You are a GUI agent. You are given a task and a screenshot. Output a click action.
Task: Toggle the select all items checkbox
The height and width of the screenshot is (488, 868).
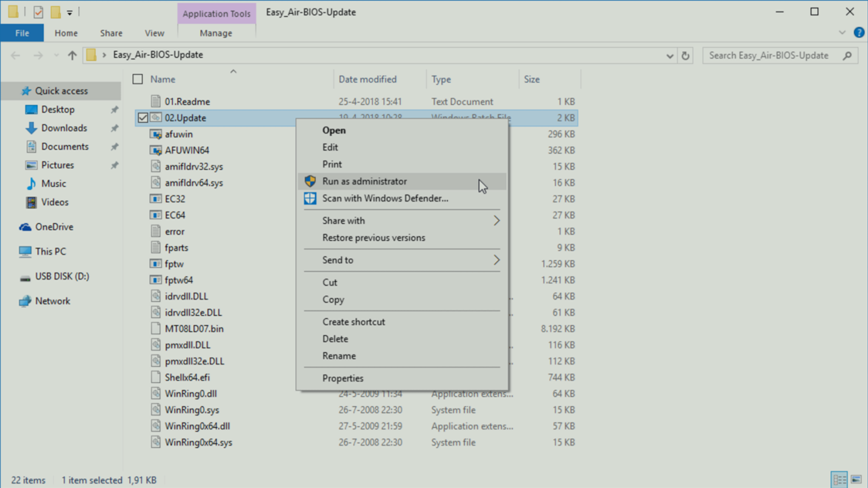coord(138,80)
